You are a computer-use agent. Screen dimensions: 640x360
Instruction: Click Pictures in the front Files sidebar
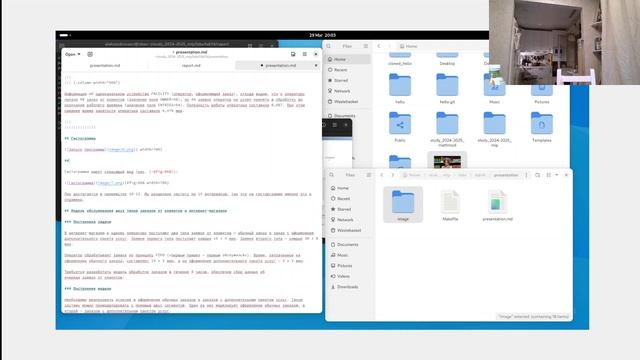350,266
